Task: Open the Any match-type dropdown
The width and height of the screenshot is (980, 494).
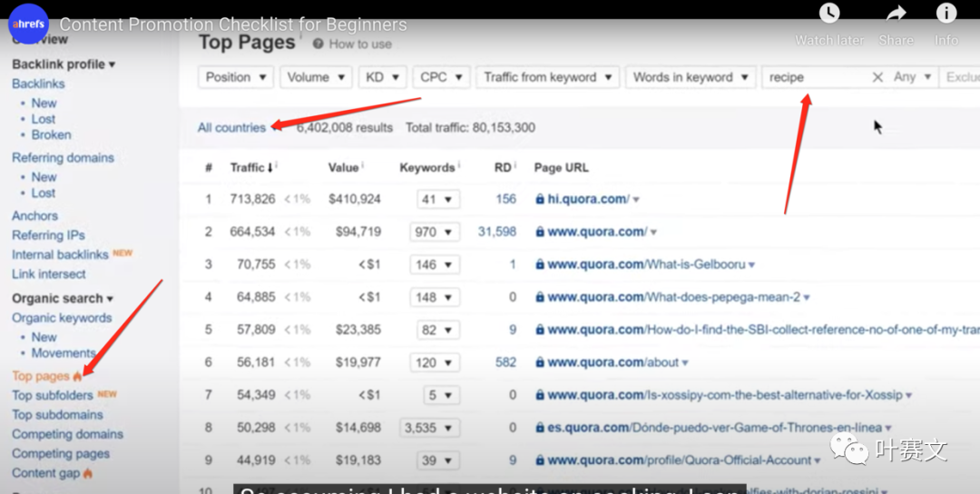Action: point(913,77)
